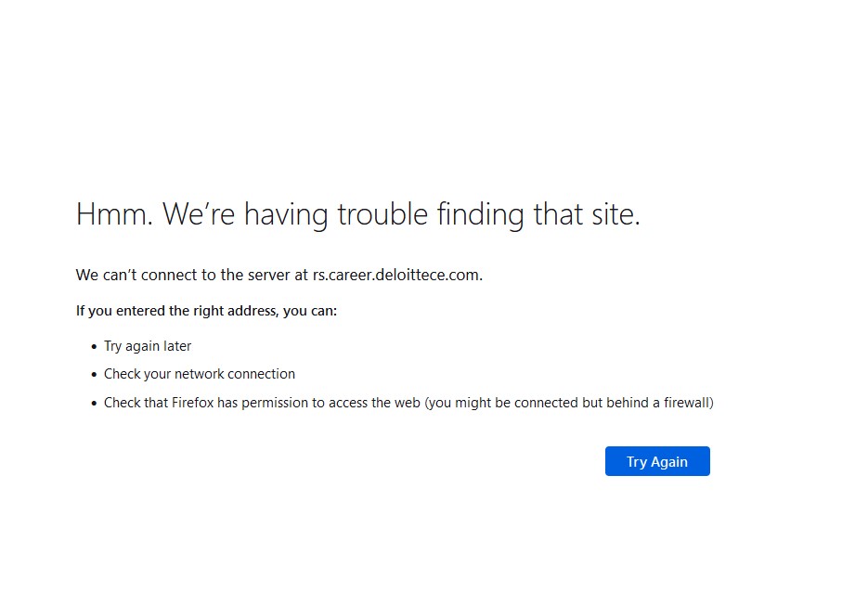Select the 'Try again later' bullet item
Screen dimensions: 868x592
[148, 345]
